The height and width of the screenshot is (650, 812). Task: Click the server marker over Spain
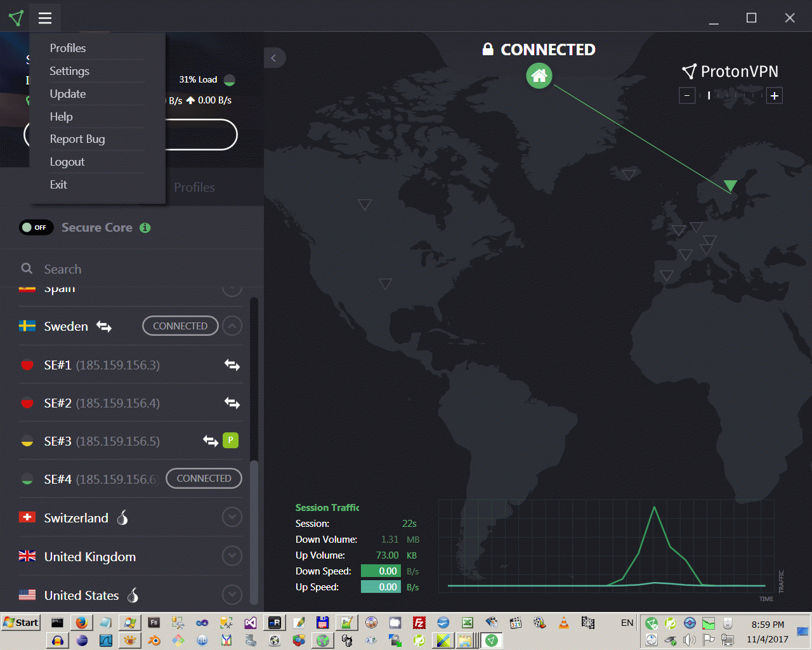[x=666, y=275]
